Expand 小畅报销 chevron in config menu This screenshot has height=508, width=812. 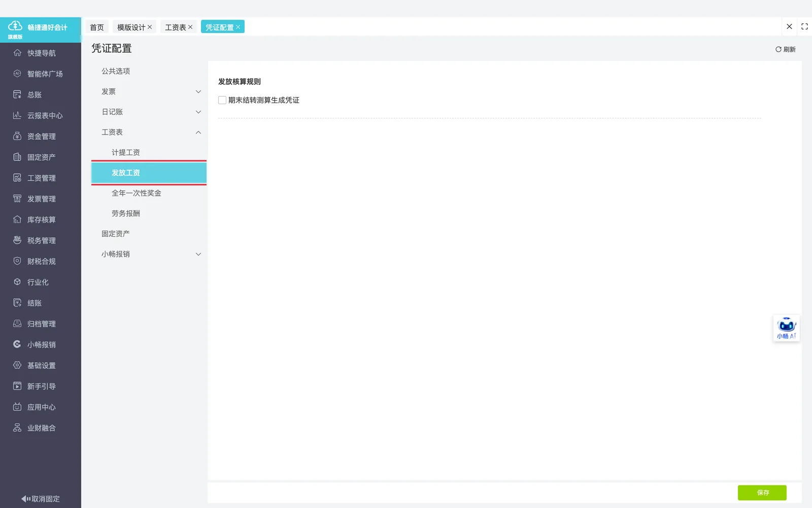198,254
